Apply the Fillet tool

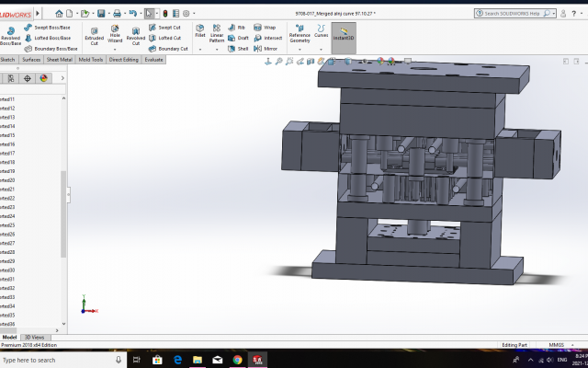[x=200, y=30]
